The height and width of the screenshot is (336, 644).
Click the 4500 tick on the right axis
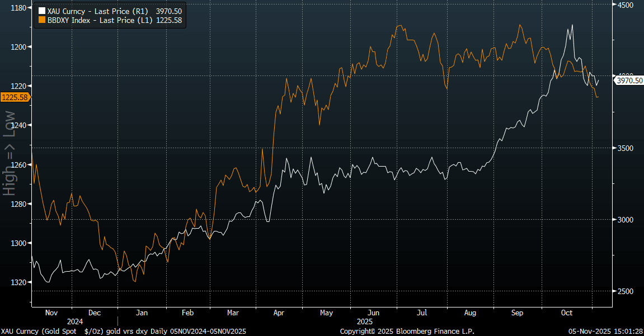point(624,5)
